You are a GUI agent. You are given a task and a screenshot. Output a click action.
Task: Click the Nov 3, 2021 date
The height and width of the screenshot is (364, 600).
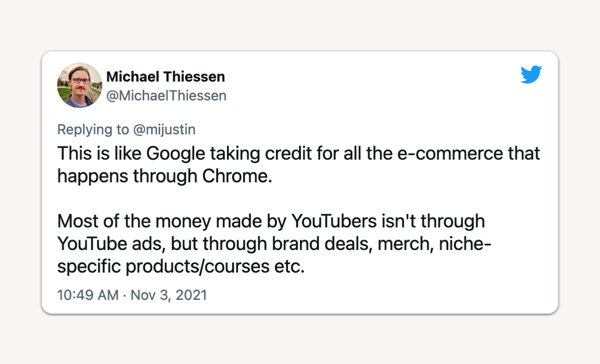(168, 295)
